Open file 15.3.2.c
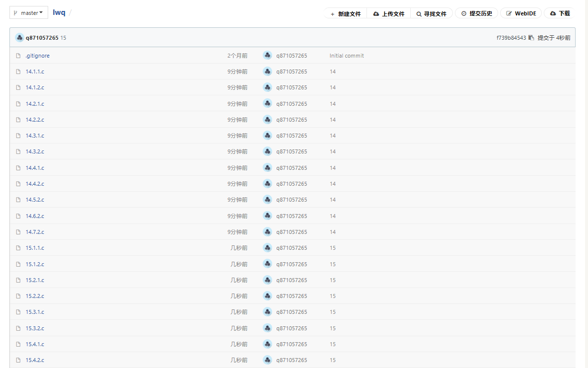Screen dimensions: 588x368 (x=35, y=328)
